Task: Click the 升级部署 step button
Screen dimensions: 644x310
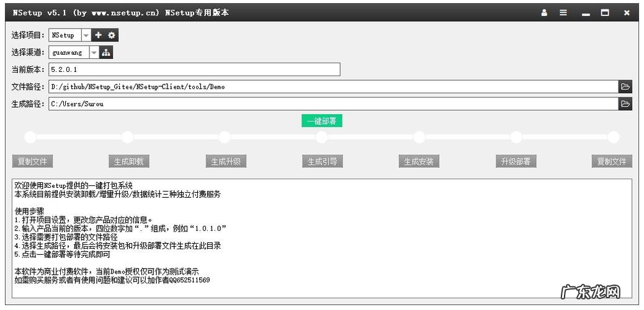Action: click(516, 162)
